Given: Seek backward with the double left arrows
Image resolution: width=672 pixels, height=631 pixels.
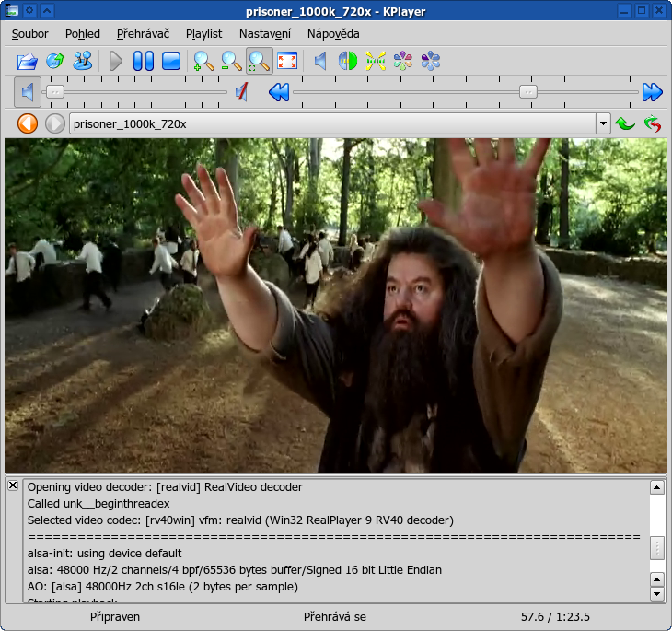Looking at the screenshot, I should pyautogui.click(x=279, y=92).
